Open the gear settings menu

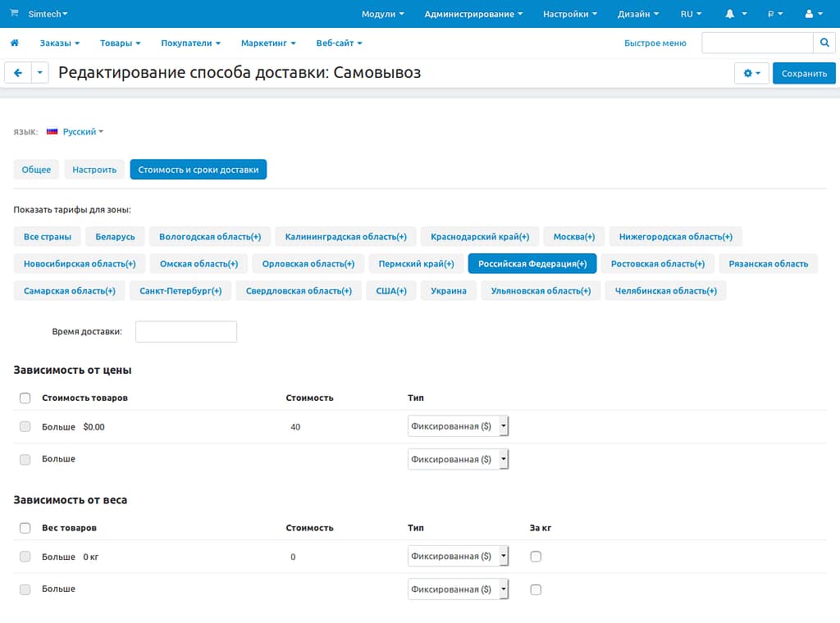click(x=751, y=73)
